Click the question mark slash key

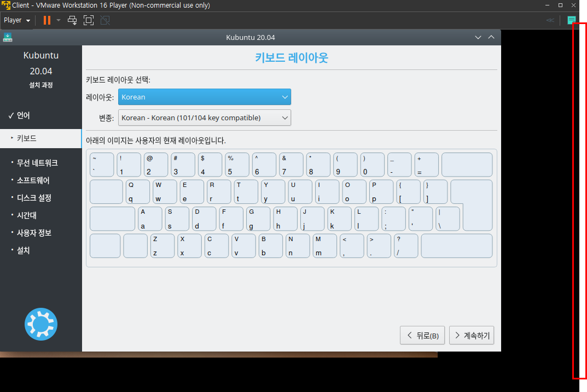click(406, 245)
